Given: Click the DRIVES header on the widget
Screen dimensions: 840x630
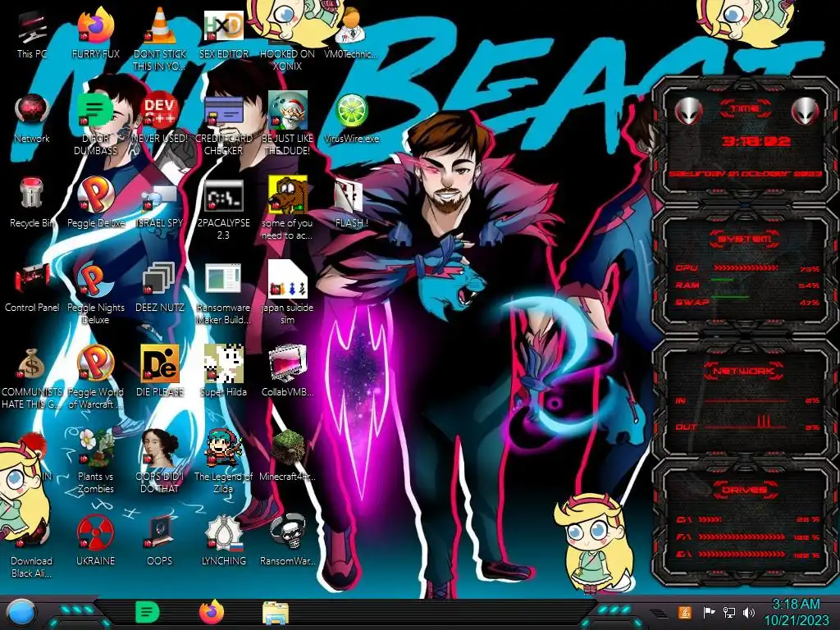Looking at the screenshot, I should point(745,490).
